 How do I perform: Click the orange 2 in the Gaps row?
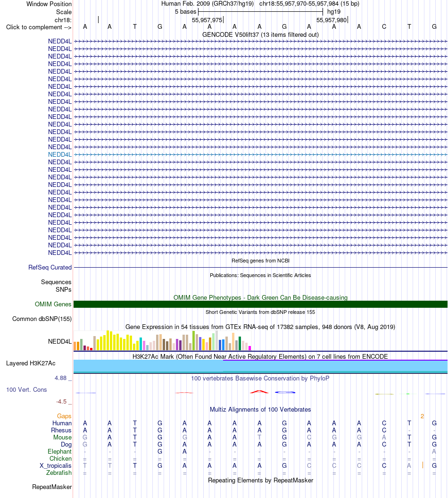point(423,416)
